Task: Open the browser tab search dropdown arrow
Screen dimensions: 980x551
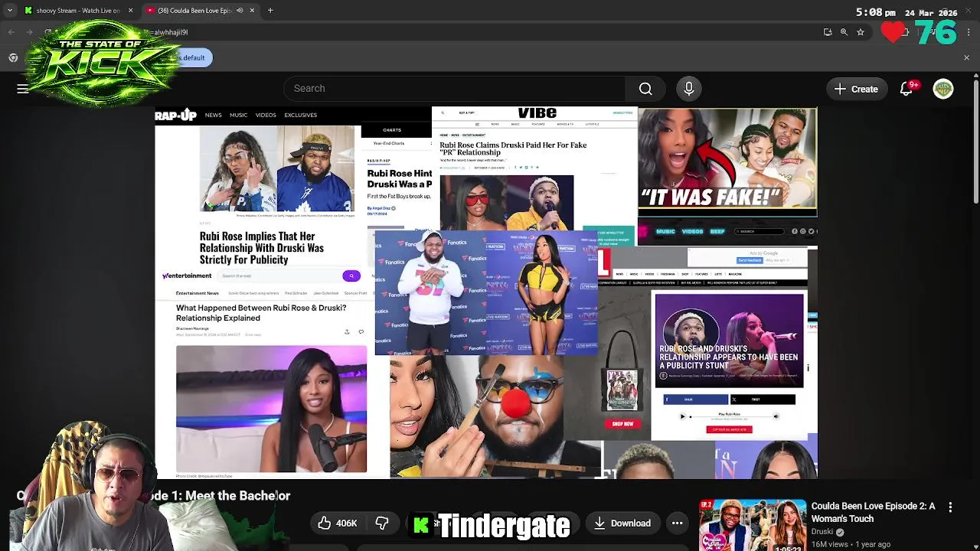Action: point(9,11)
